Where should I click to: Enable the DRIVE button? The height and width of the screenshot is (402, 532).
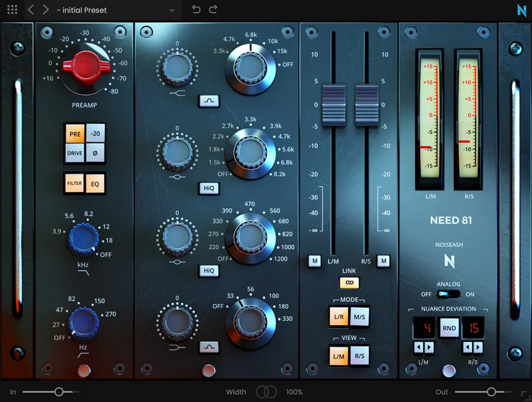point(74,153)
